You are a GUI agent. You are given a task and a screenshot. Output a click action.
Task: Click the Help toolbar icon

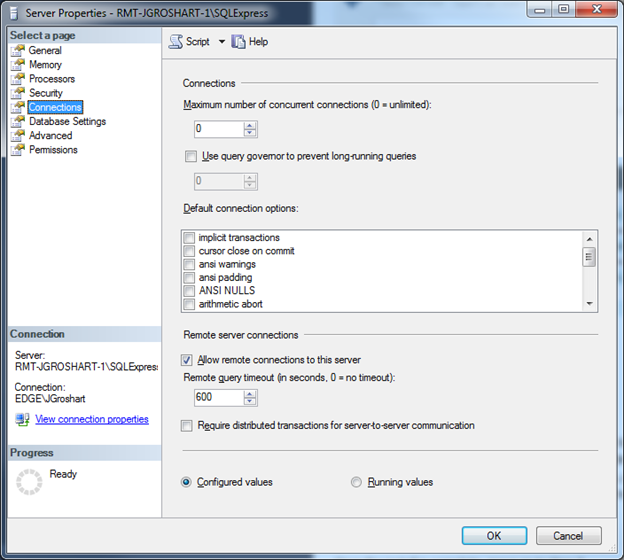tap(238, 41)
